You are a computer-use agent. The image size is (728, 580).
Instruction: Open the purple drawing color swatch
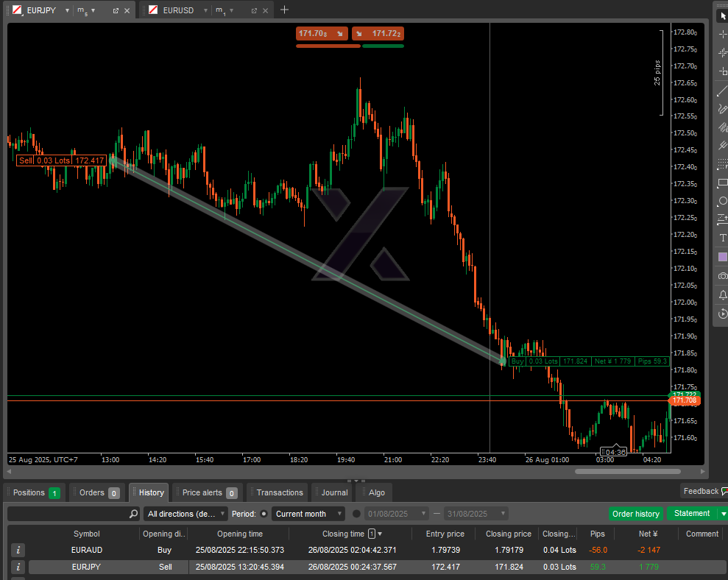tap(722, 257)
